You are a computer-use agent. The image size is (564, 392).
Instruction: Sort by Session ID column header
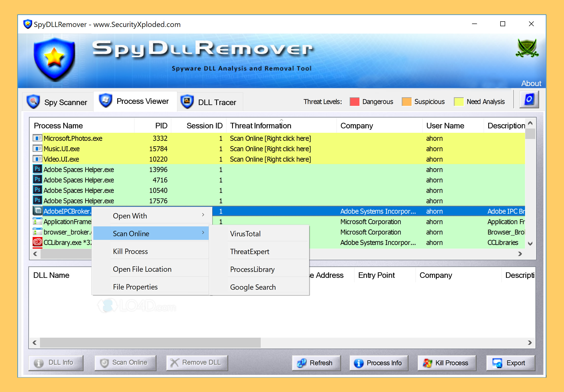pyautogui.click(x=198, y=125)
